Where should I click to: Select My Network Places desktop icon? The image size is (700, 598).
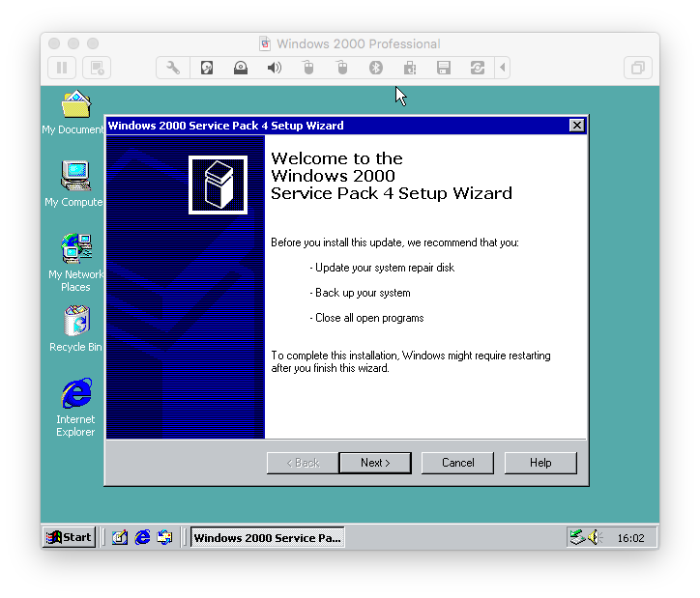pyautogui.click(x=75, y=263)
